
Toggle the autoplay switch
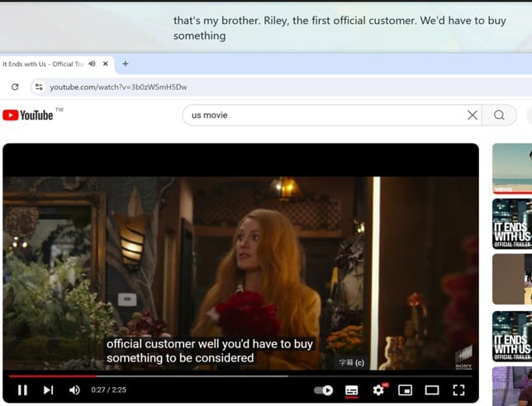click(323, 390)
